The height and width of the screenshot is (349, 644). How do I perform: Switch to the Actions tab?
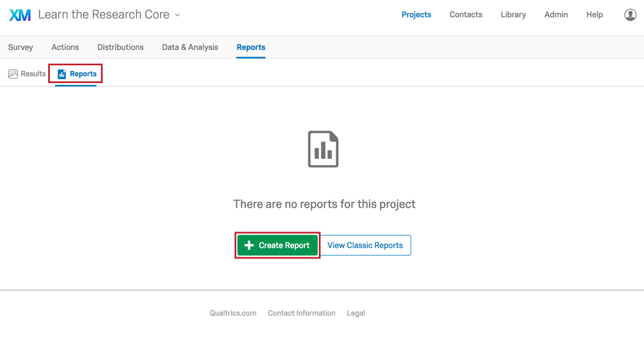pos(65,47)
